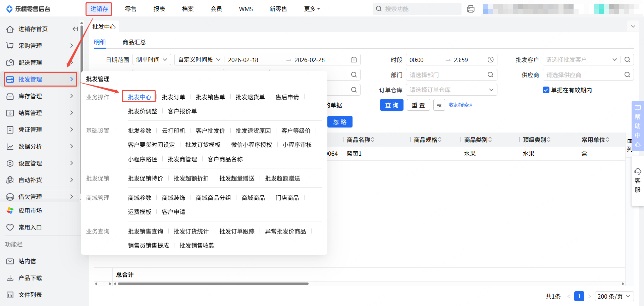Click the 收起搜索 link
The image size is (644, 306).
[x=461, y=105]
